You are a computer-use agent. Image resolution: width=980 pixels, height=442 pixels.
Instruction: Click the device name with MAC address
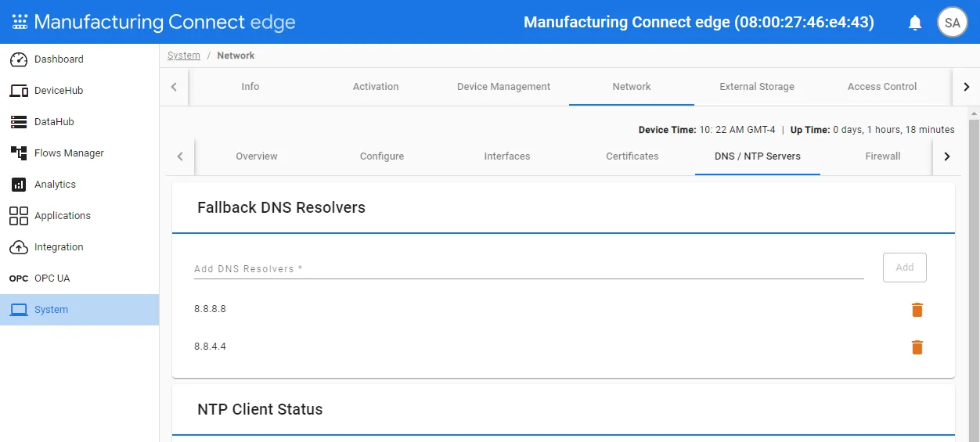coord(699,22)
